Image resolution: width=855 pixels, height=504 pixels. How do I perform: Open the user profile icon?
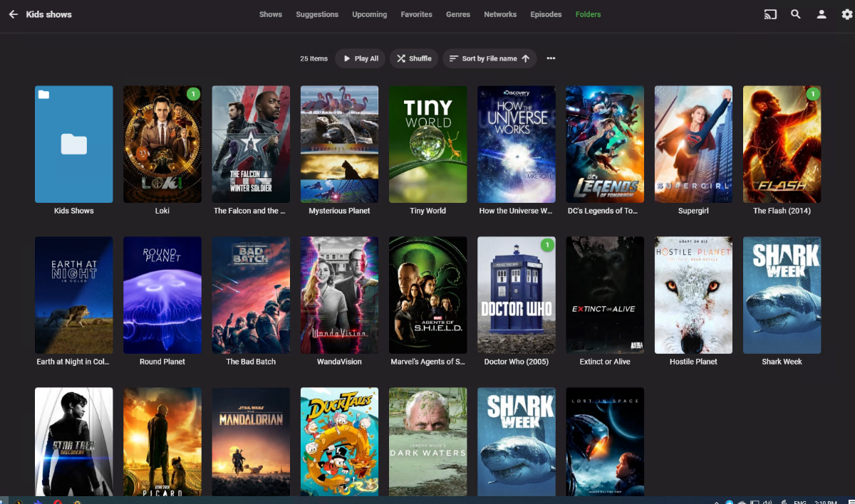822,14
